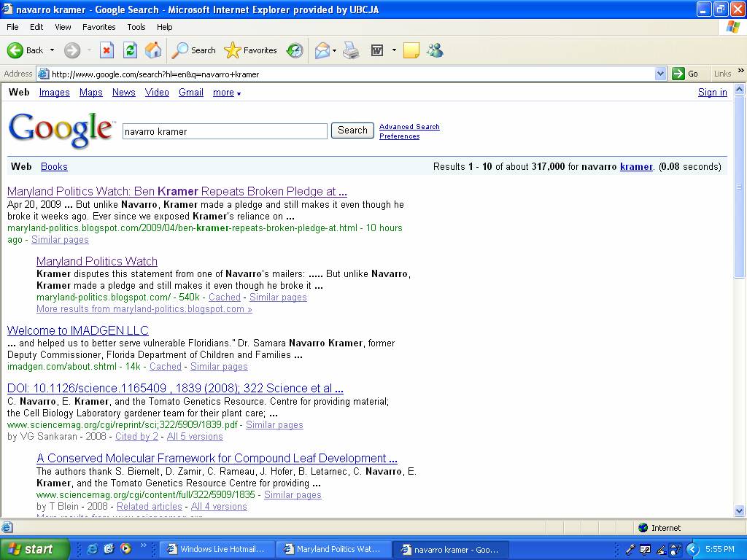The height and width of the screenshot is (560, 747).
Task: Expand quick launch overflow chevron
Action: pos(143,545)
